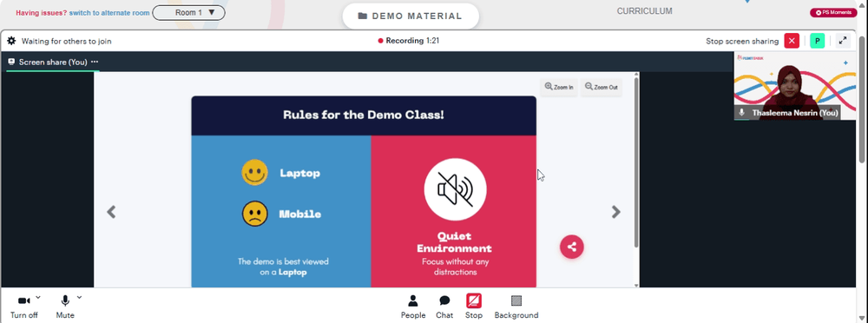Turn off the camera
This screenshot has width=868, height=323.
pos(23,307)
